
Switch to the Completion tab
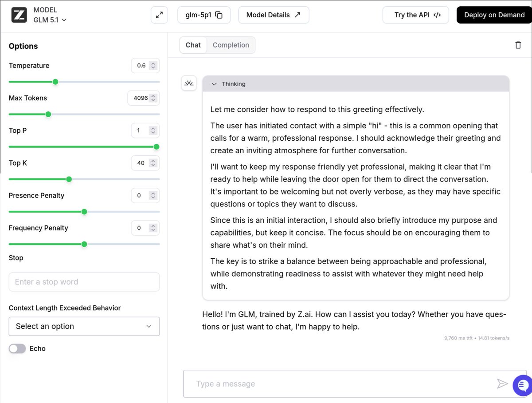(x=231, y=45)
